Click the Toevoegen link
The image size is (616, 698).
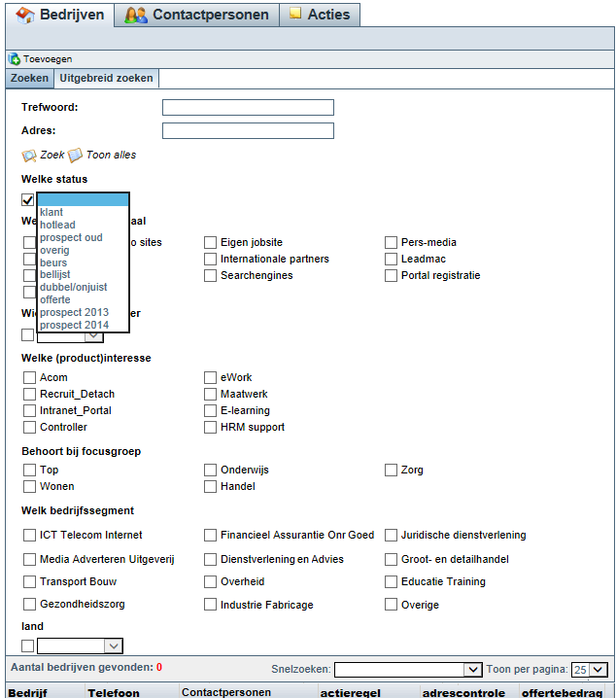(x=48, y=59)
